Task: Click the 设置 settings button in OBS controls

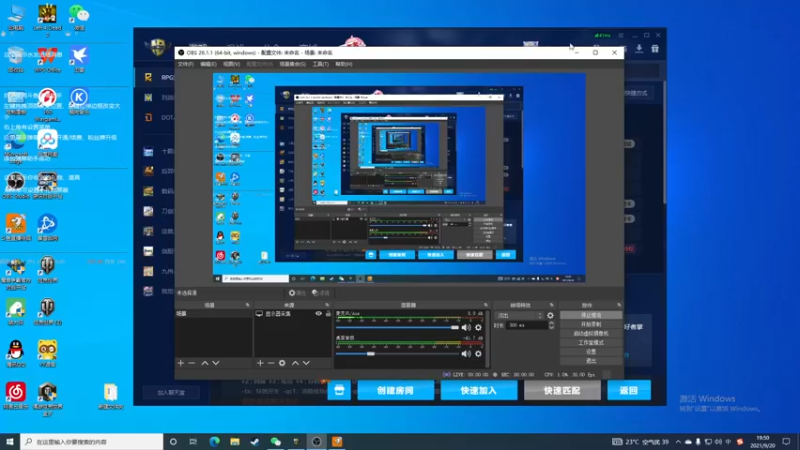Action: (x=591, y=352)
